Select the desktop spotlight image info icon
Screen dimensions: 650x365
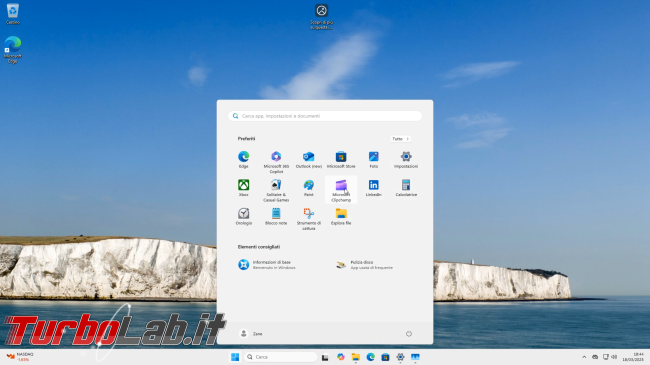tap(322, 17)
